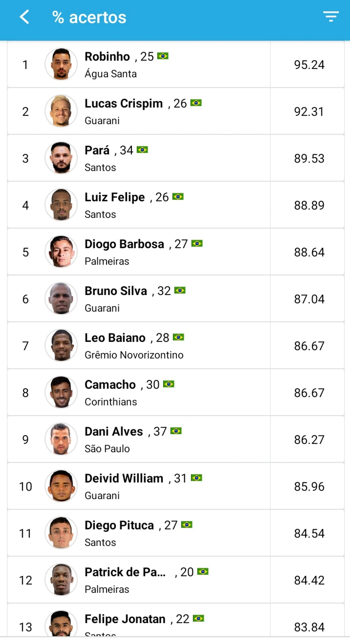Open Luiz Felipe player name

coord(115,197)
